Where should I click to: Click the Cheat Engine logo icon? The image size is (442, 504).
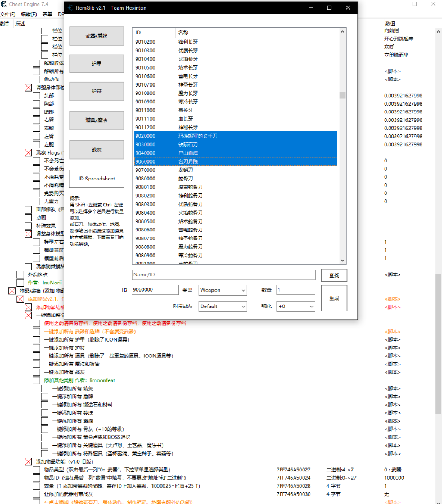(3, 4)
